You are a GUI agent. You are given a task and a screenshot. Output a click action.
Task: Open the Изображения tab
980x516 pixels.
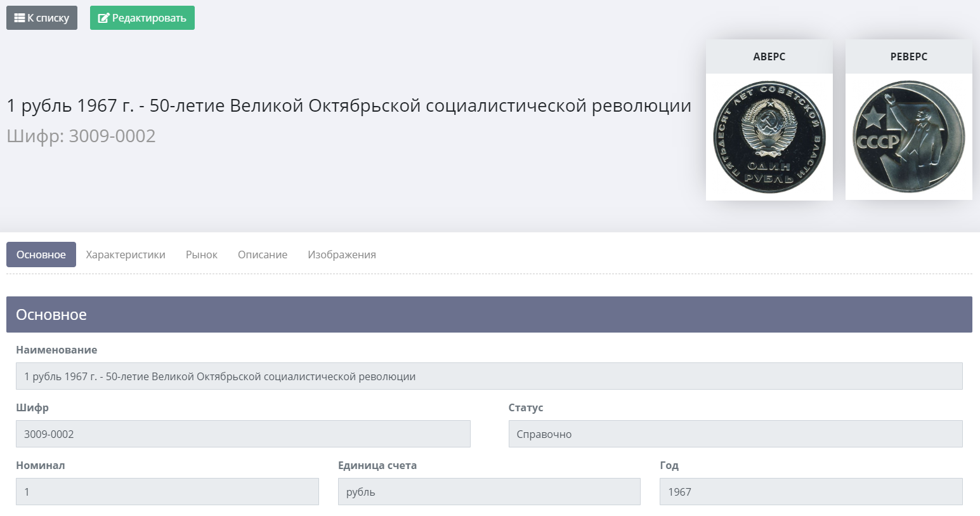point(342,255)
